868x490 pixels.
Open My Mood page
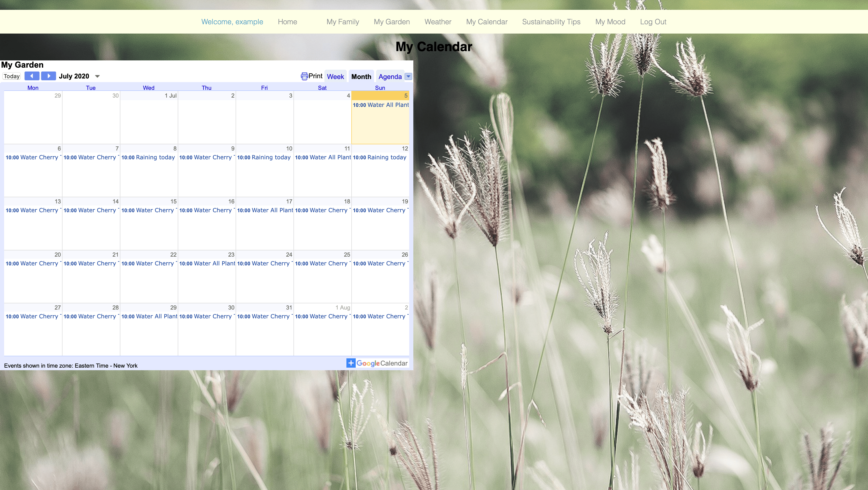pos(610,22)
